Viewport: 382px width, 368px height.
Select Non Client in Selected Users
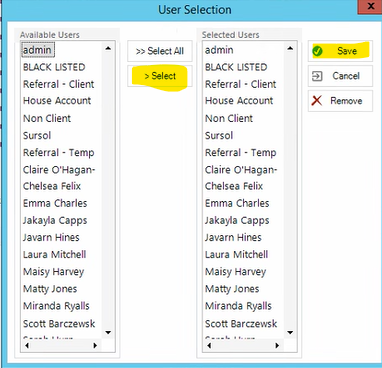pyautogui.click(x=229, y=118)
